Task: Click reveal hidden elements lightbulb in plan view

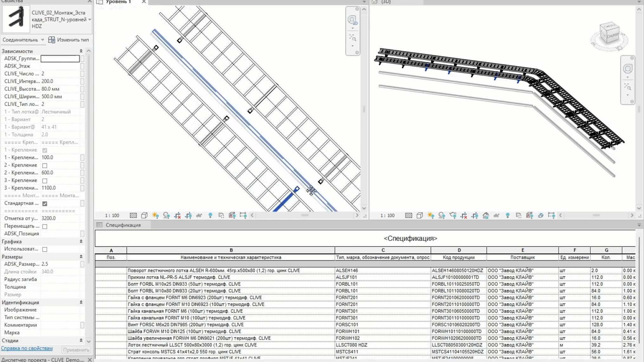Action: pos(210,215)
